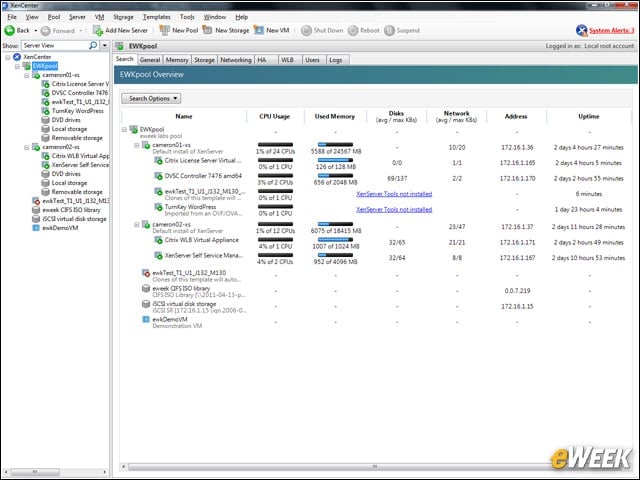Viewport: 640px width, 480px height.
Task: Click XenServer Tools not installed link for ewkTest
Action: coord(394,194)
